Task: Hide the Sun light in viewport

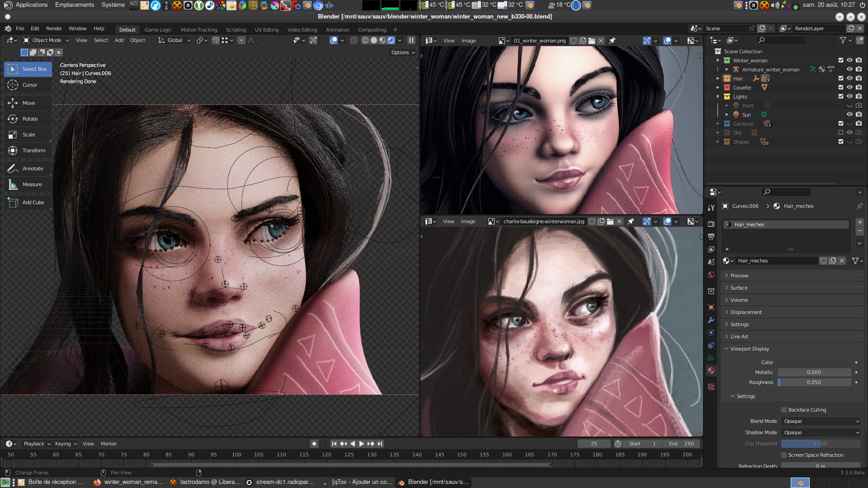Action: [849, 114]
